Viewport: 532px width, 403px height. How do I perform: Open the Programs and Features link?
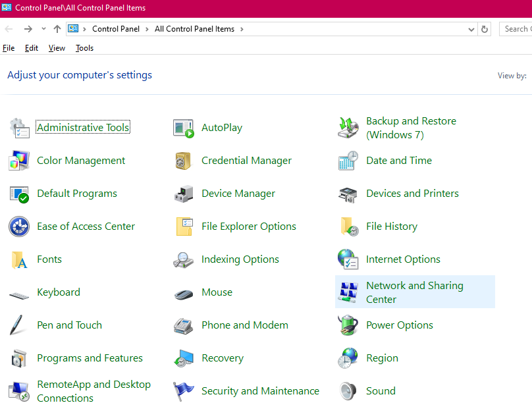(x=90, y=358)
